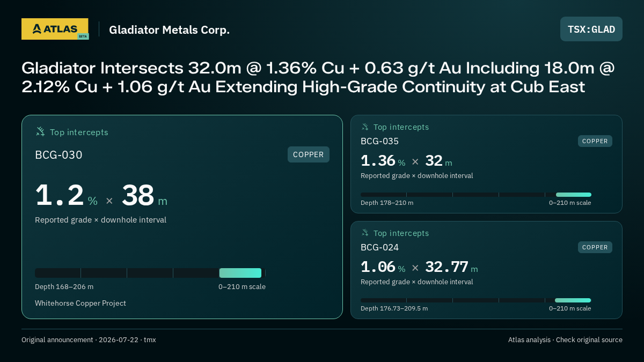Click the Depth 168–206 m label

point(64,287)
